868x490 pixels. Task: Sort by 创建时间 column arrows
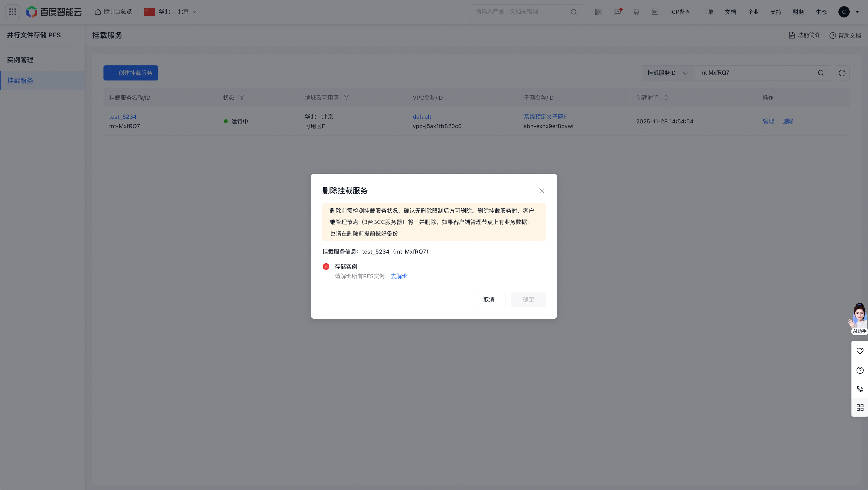click(x=666, y=97)
